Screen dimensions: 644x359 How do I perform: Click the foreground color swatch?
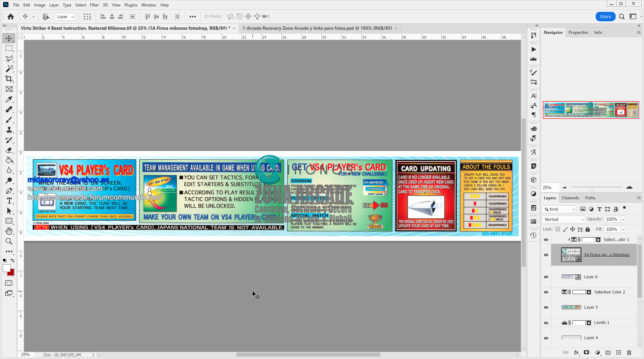click(6, 268)
